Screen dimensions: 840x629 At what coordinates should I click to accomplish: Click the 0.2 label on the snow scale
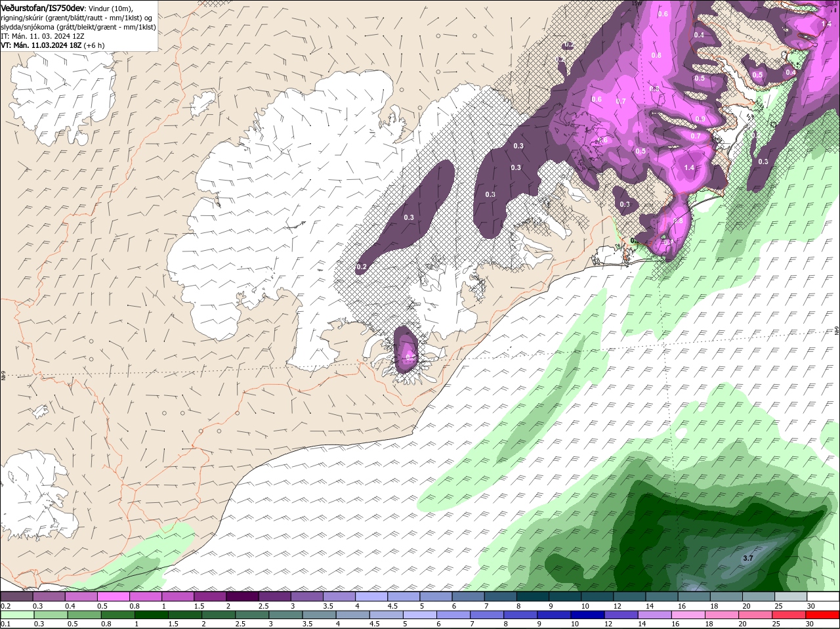6,605
